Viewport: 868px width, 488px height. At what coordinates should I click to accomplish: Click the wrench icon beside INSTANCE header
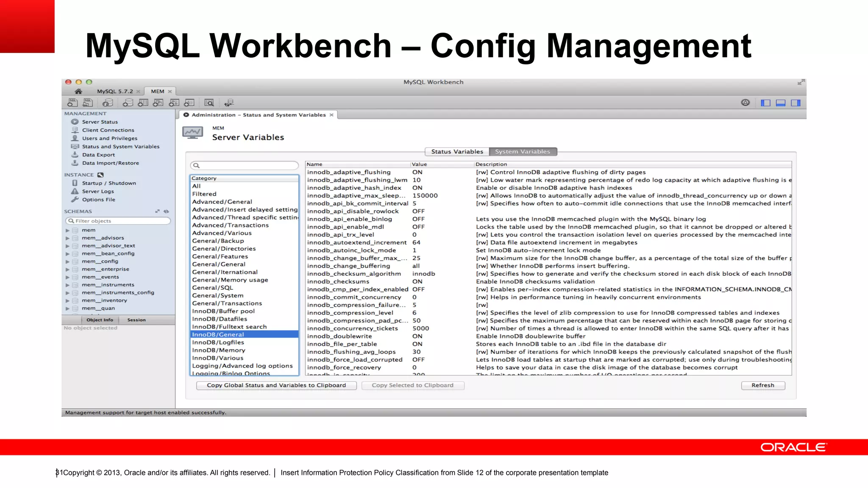[x=100, y=175]
